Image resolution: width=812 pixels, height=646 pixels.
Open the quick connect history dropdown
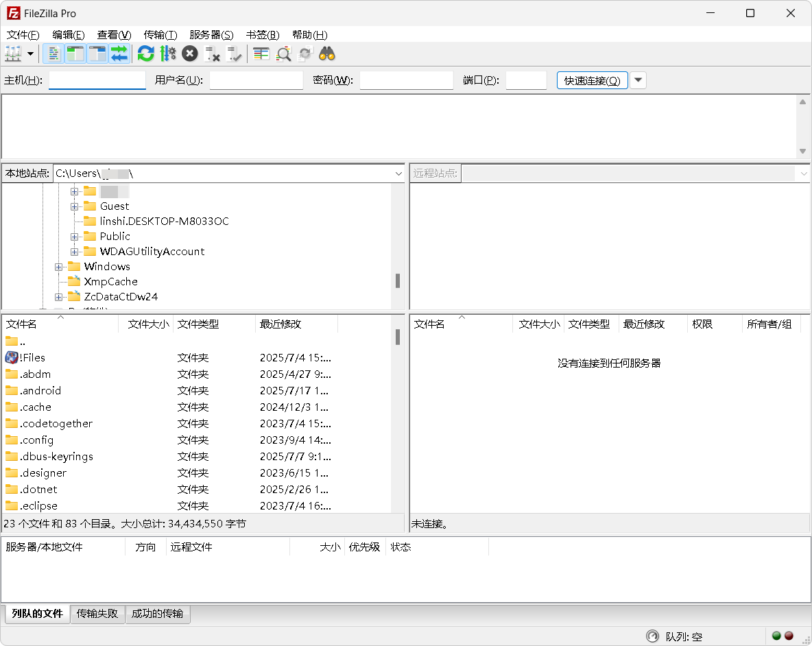tap(638, 80)
